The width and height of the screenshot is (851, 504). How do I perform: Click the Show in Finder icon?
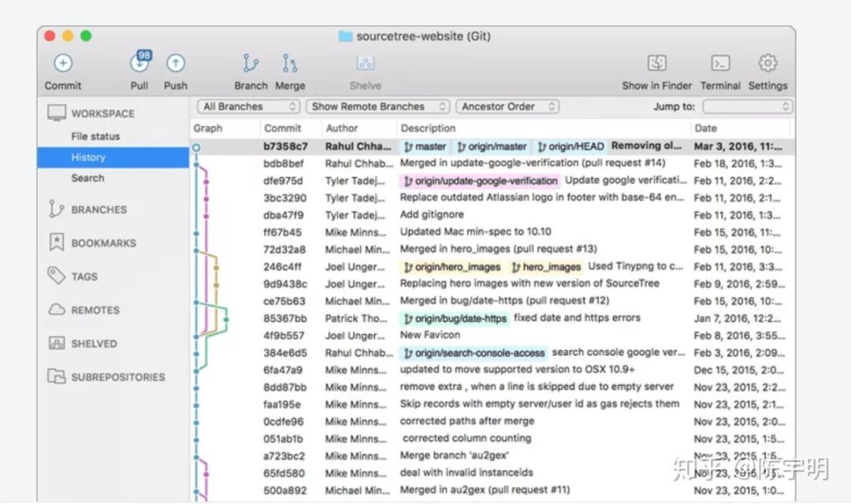(x=656, y=65)
